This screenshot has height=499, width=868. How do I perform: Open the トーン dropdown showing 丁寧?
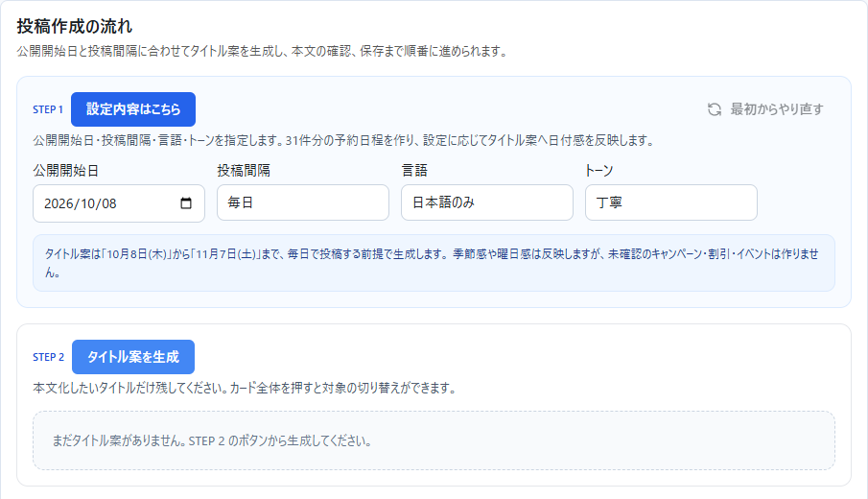671,202
